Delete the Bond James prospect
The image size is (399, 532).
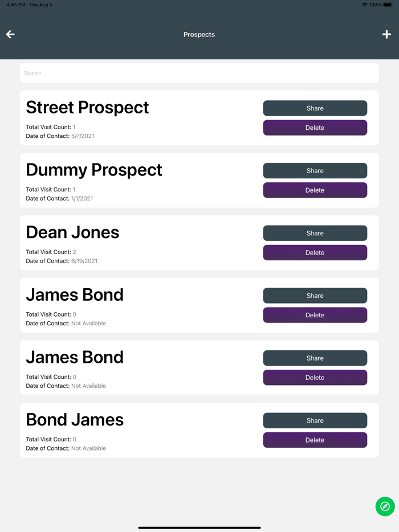pyautogui.click(x=315, y=440)
